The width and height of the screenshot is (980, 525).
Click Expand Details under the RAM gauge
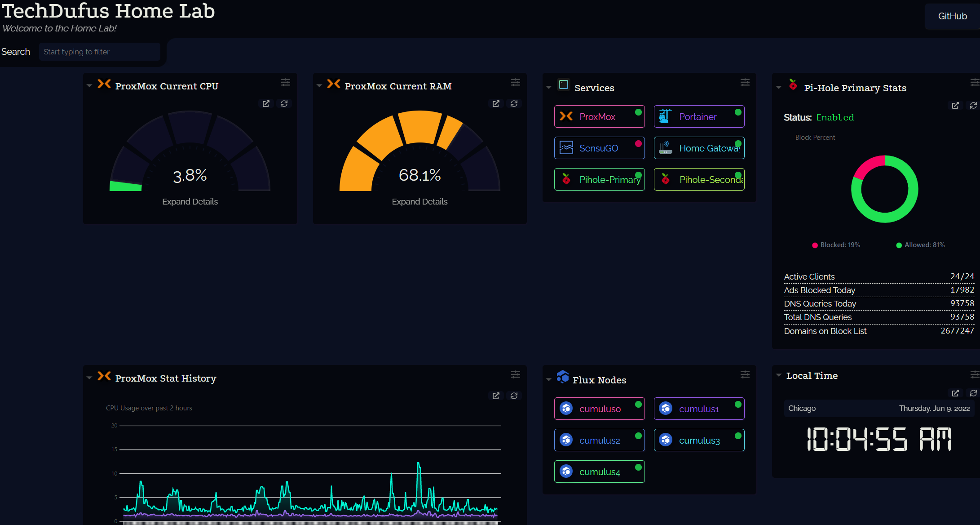pyautogui.click(x=419, y=202)
